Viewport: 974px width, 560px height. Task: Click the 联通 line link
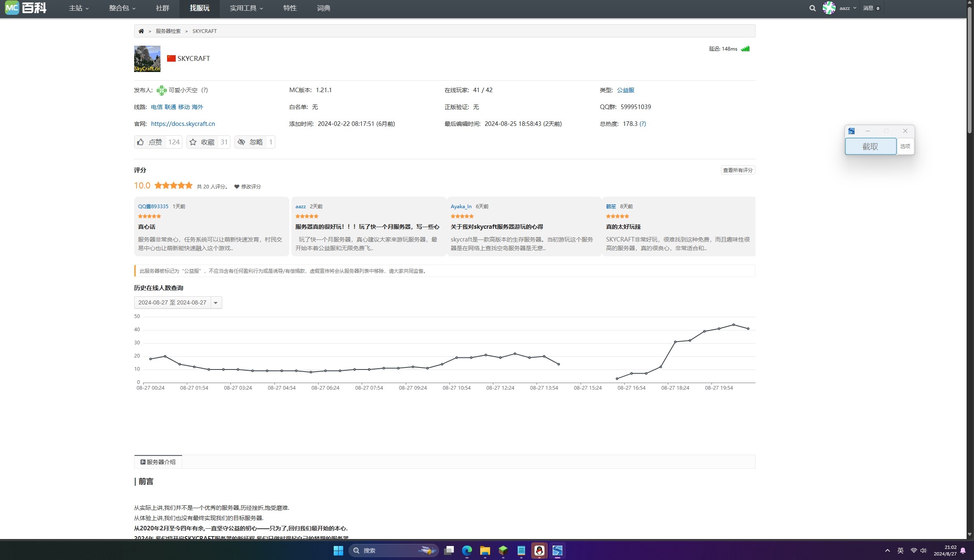click(x=170, y=107)
